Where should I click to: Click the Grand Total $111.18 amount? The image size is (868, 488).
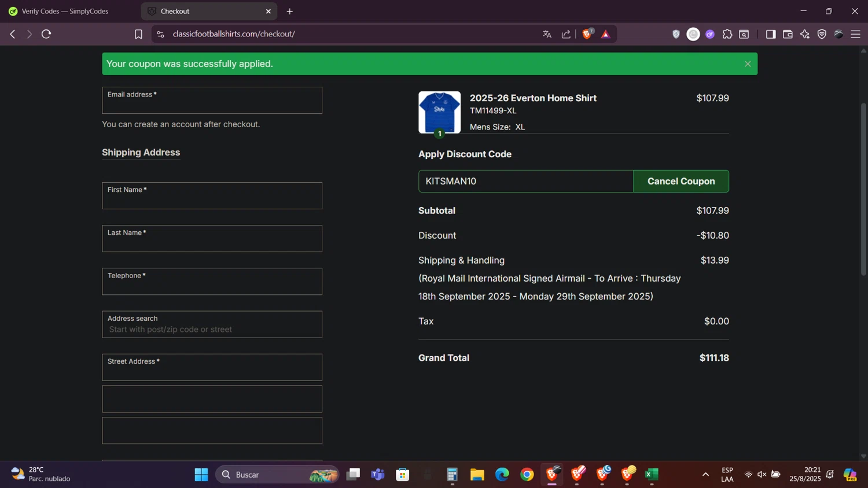tap(714, 358)
